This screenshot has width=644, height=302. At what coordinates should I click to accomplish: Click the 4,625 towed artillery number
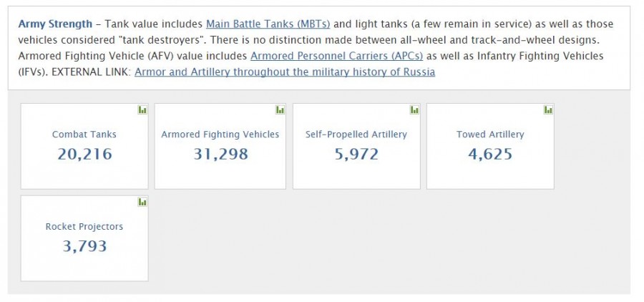coord(490,153)
